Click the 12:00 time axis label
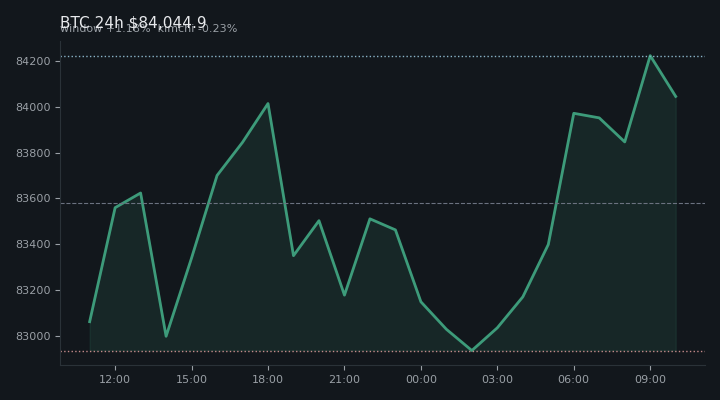The image size is (720, 400). [x=115, y=379]
